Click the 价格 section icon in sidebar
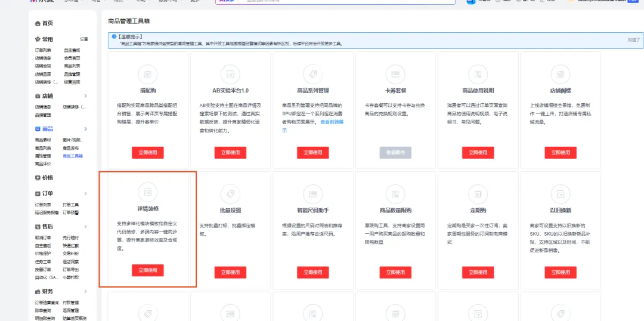 (38, 178)
